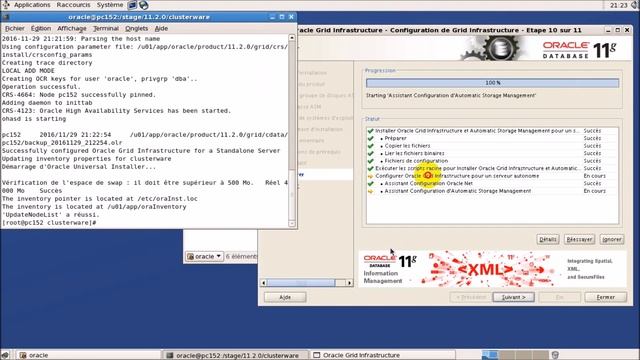
Task: Click the clock showing 21:23
Action: tap(618, 5)
